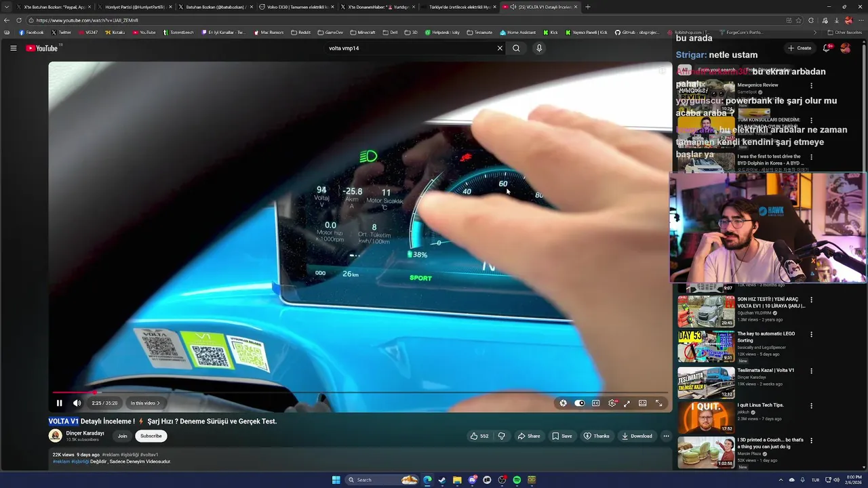Open the DAY 53 LEGO sorting thumbnail
Screen dimensions: 868x488
point(706,346)
